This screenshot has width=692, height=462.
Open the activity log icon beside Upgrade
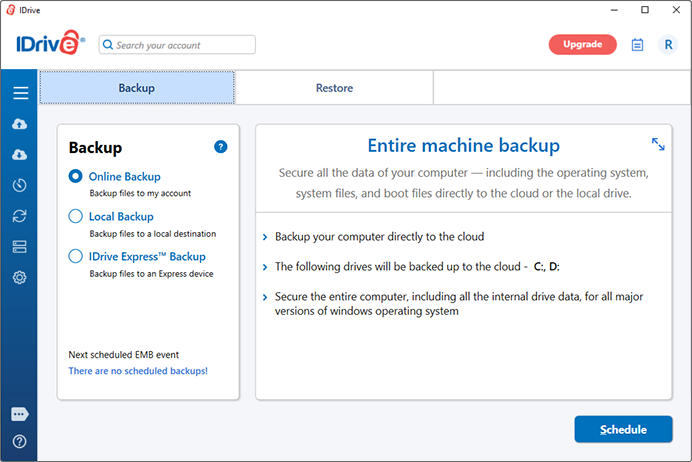[638, 44]
